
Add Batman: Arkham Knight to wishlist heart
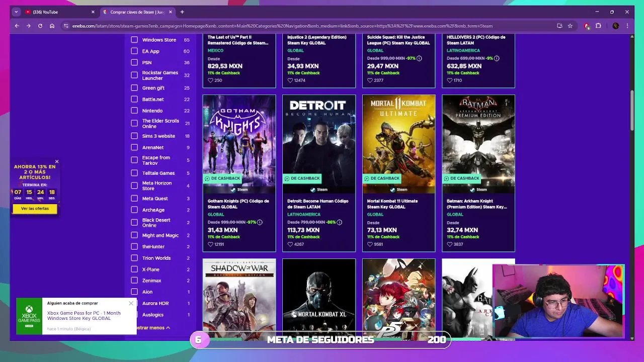pyautogui.click(x=450, y=244)
